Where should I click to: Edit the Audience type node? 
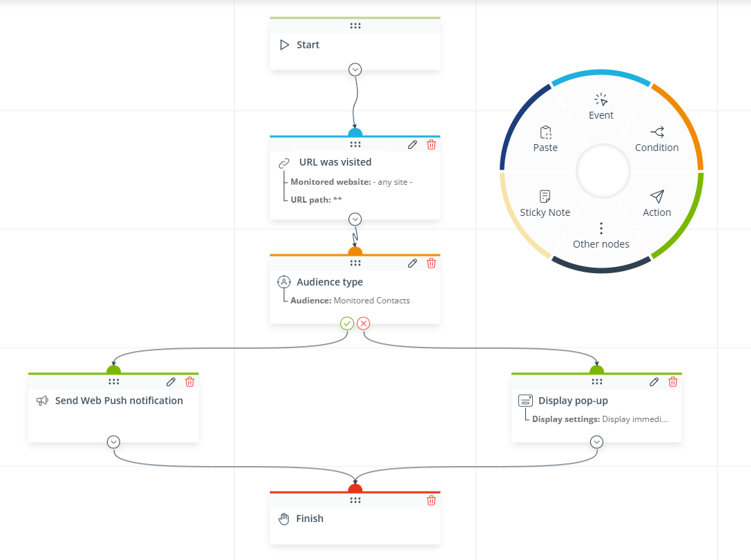pyautogui.click(x=412, y=263)
